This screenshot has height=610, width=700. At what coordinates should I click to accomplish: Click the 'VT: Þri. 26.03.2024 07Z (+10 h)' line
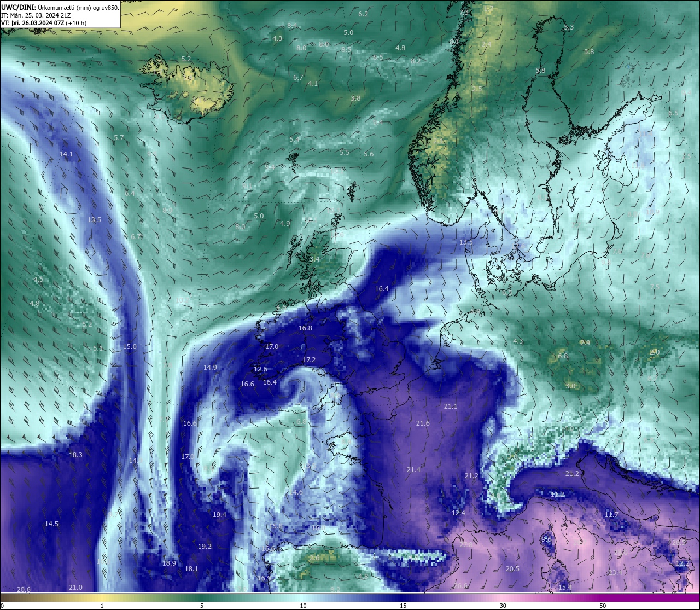click(44, 23)
